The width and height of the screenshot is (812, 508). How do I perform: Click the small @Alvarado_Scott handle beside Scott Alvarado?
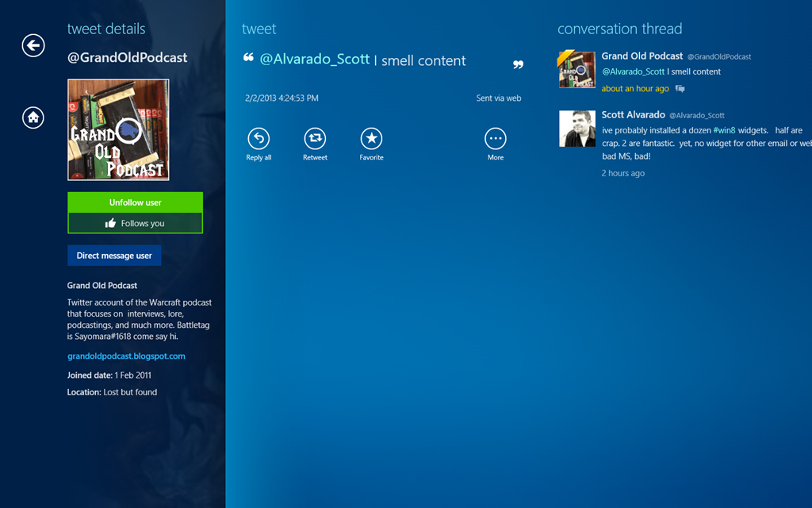tap(697, 116)
